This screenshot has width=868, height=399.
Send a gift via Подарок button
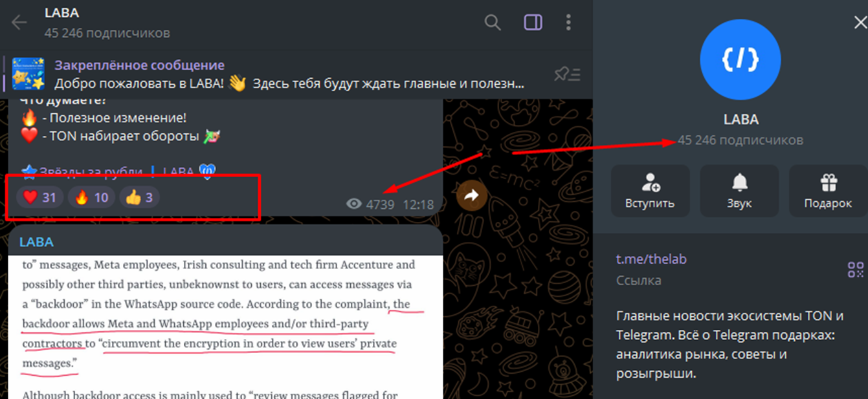point(829,191)
